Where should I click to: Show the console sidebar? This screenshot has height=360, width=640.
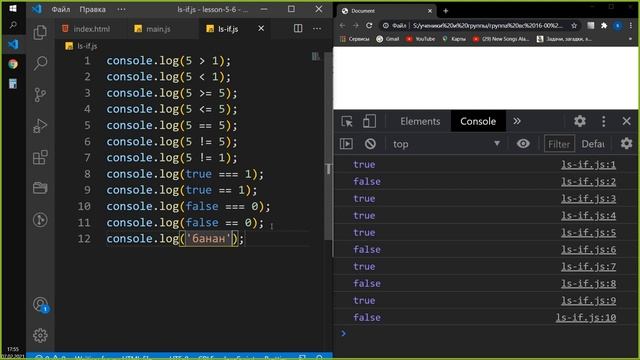346,144
